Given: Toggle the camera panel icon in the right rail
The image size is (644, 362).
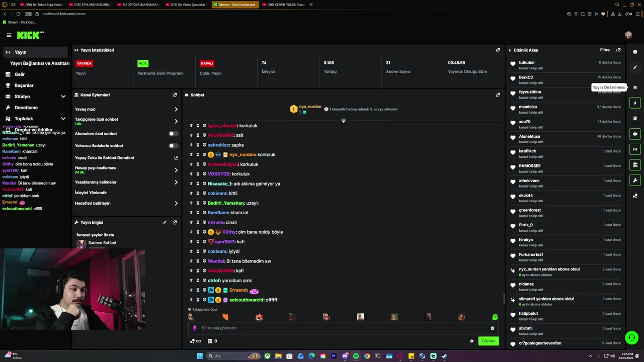Looking at the screenshot, I should pyautogui.click(x=635, y=165).
